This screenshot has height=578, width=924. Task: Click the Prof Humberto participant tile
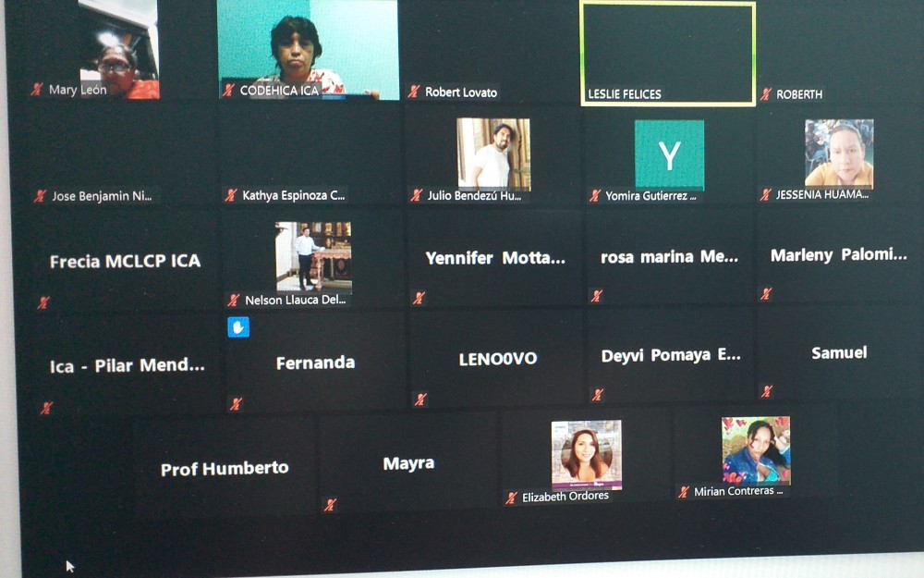225,468
